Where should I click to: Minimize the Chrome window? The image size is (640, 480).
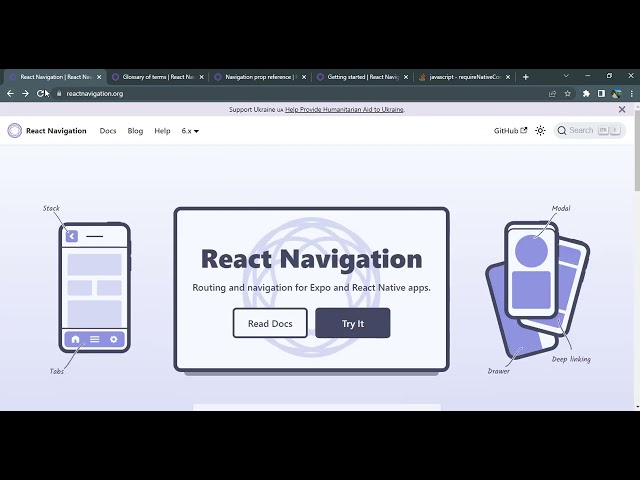[588, 76]
